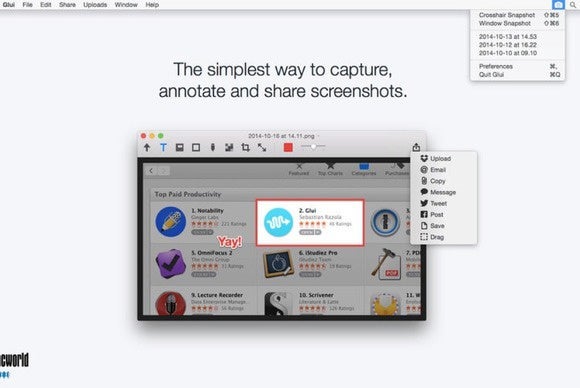Activate the crop tool
This screenshot has height=388, width=580.
pyautogui.click(x=245, y=147)
